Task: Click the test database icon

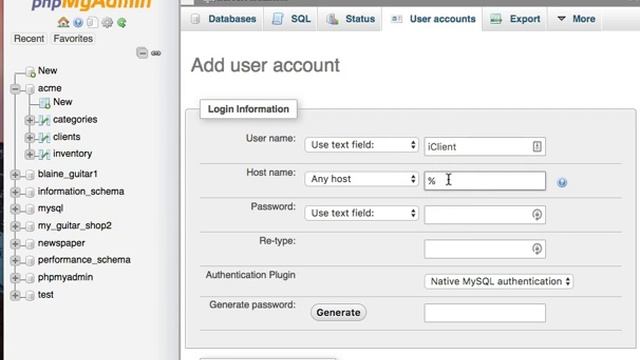Action: click(30, 295)
